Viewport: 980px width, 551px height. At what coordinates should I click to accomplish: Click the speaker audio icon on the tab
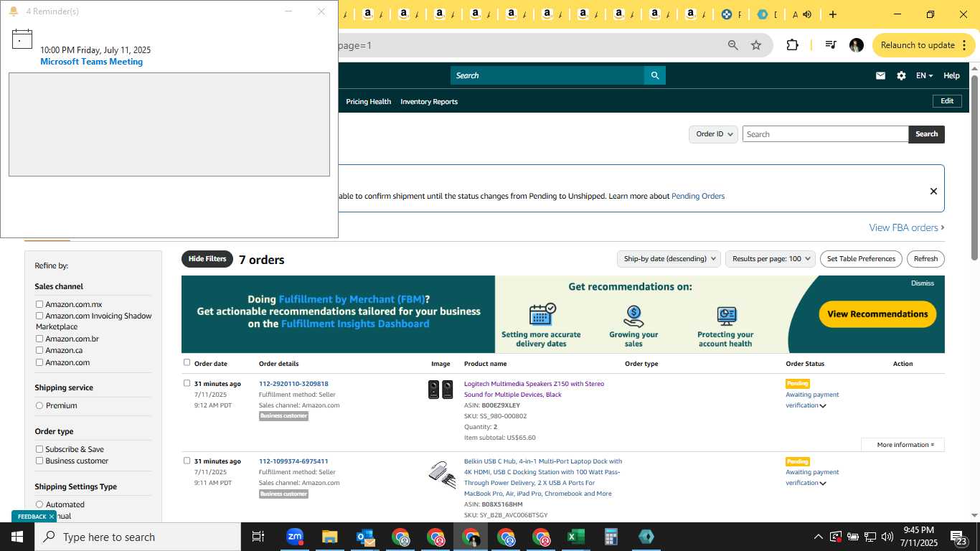pos(807,14)
